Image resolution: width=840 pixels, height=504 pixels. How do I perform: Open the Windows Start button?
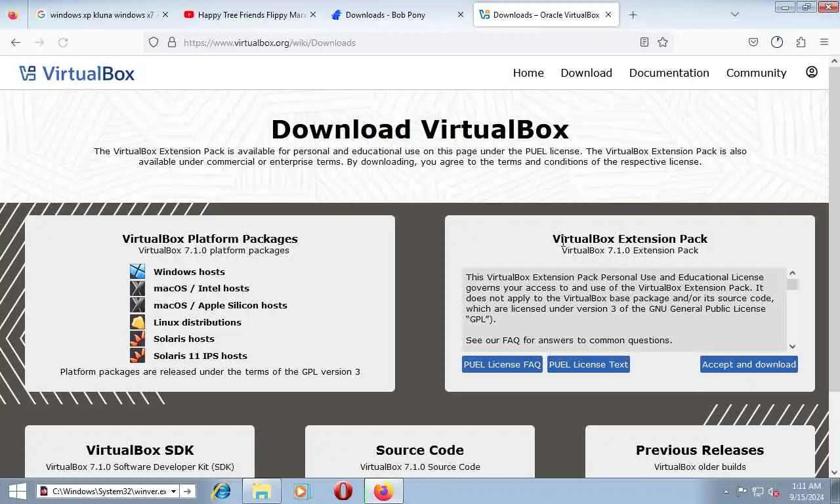coord(17,491)
